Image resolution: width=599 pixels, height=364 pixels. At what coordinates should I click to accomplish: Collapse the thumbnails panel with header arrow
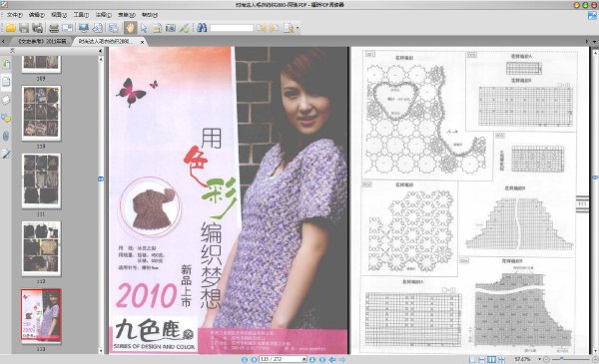101,51
